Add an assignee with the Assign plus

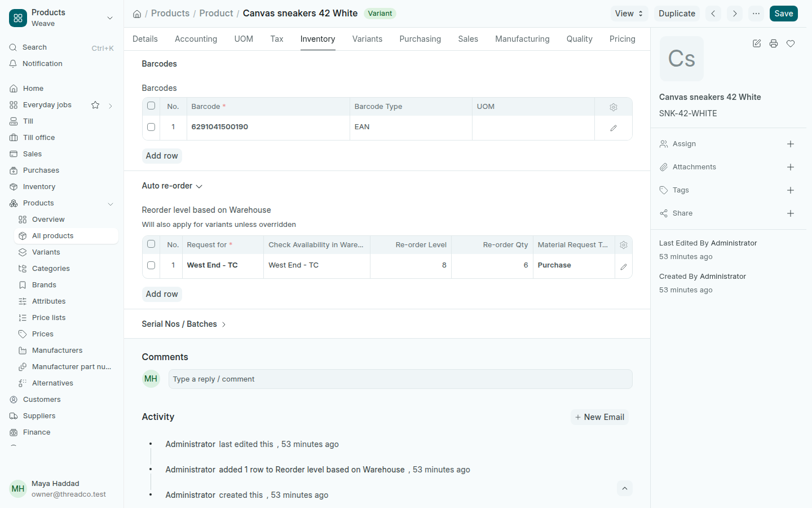pyautogui.click(x=791, y=144)
